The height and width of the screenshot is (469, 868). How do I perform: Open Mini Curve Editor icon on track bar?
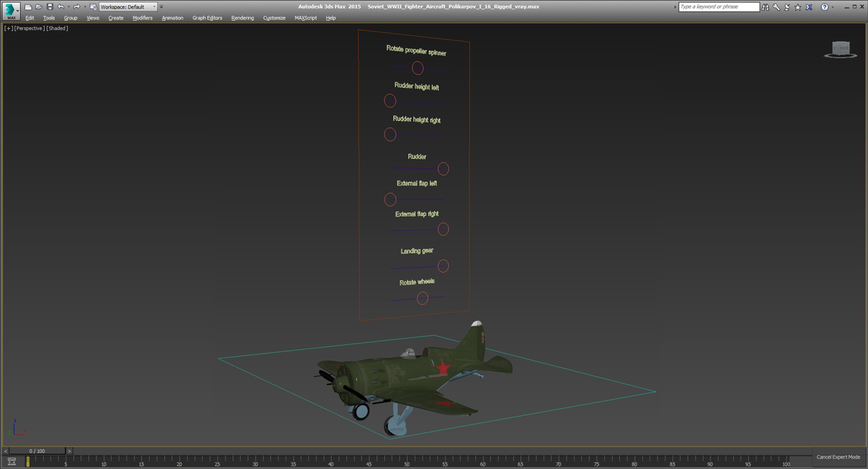pyautogui.click(x=12, y=462)
